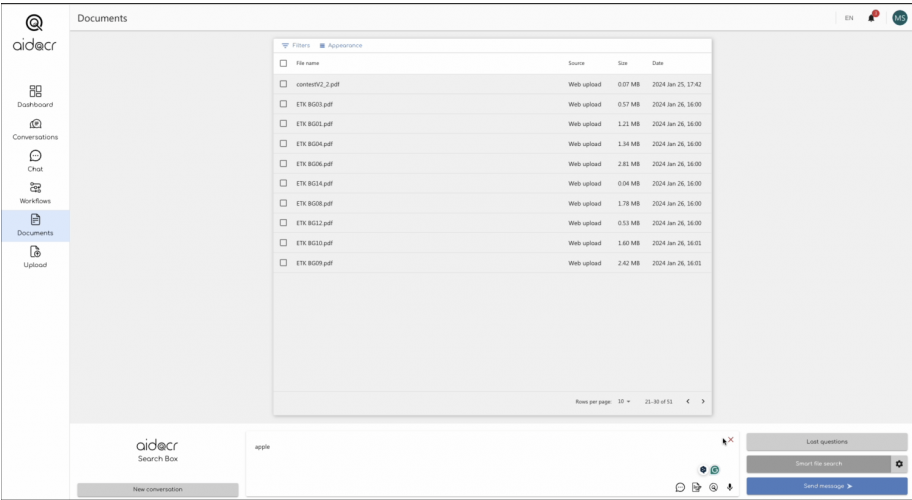The width and height of the screenshot is (912, 500).
Task: Open the Appearance options
Action: point(341,45)
